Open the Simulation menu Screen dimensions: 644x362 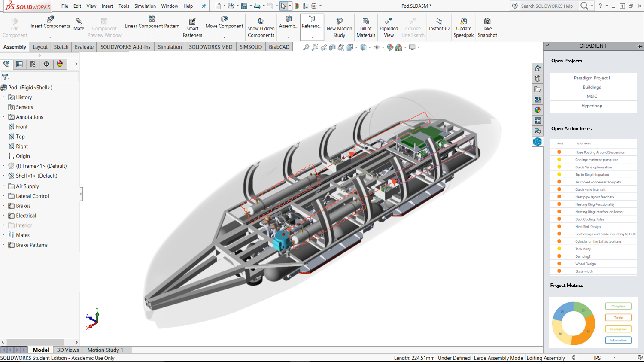(x=145, y=6)
